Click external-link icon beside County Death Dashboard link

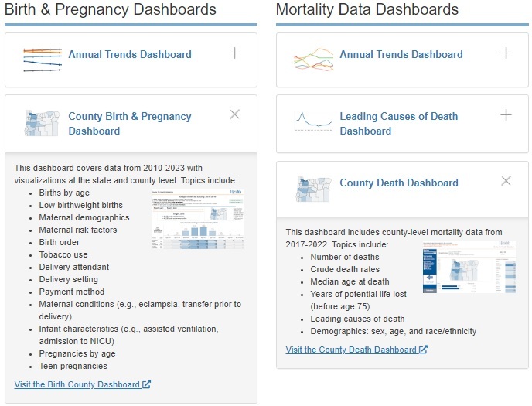pyautogui.click(x=423, y=350)
